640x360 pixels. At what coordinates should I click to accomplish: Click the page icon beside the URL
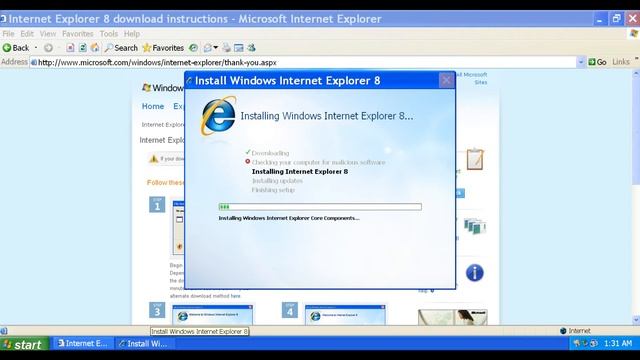click(34, 62)
